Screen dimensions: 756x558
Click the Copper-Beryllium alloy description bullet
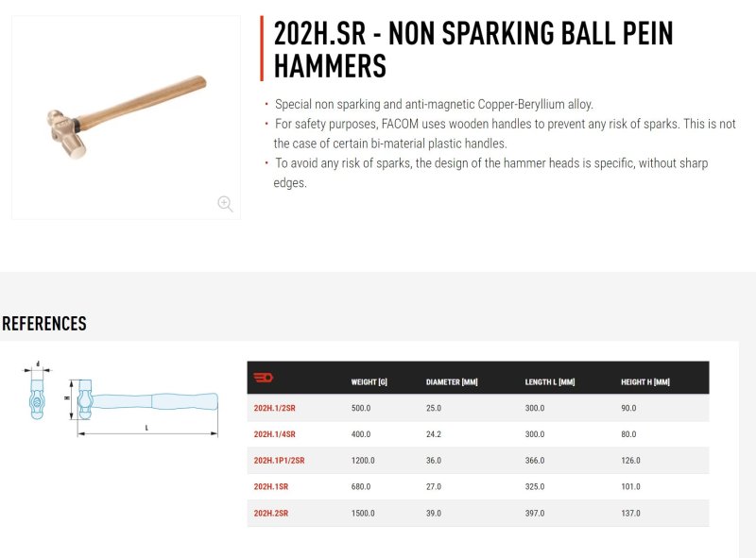coord(434,104)
